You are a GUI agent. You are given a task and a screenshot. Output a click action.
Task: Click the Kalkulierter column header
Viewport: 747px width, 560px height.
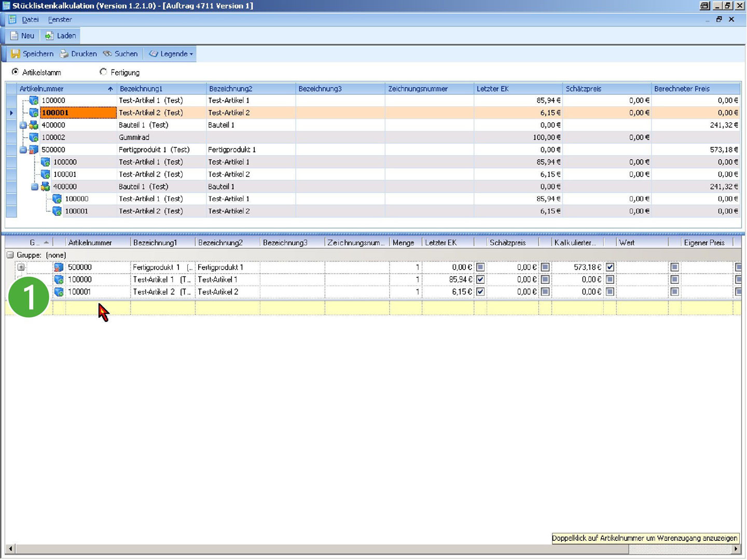[x=577, y=243]
